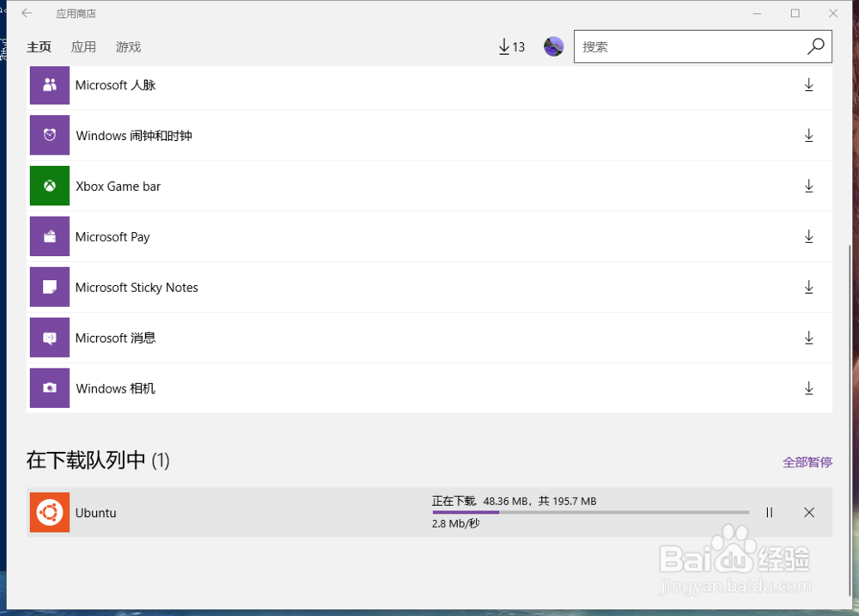Click the Windows 相机 camera icon

(x=49, y=388)
